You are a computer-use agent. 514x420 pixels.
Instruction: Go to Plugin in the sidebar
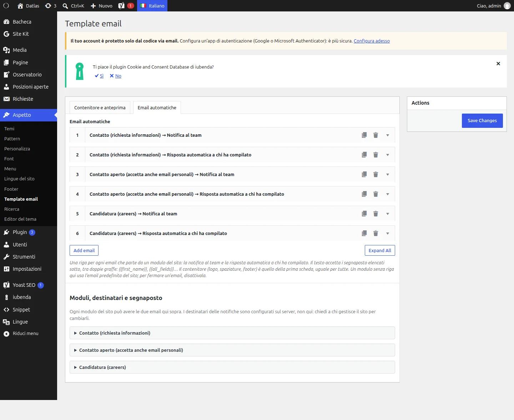click(x=20, y=232)
